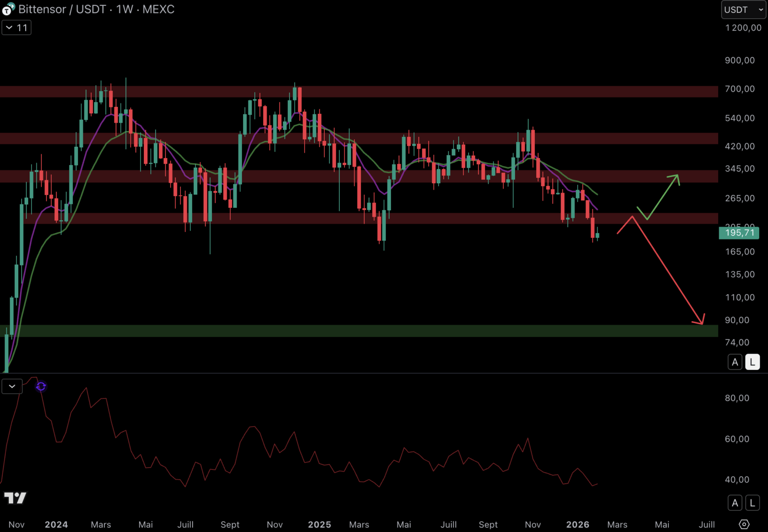Click the 2025 label on time axis
Viewport: 768px width, 532px height.
click(x=319, y=525)
